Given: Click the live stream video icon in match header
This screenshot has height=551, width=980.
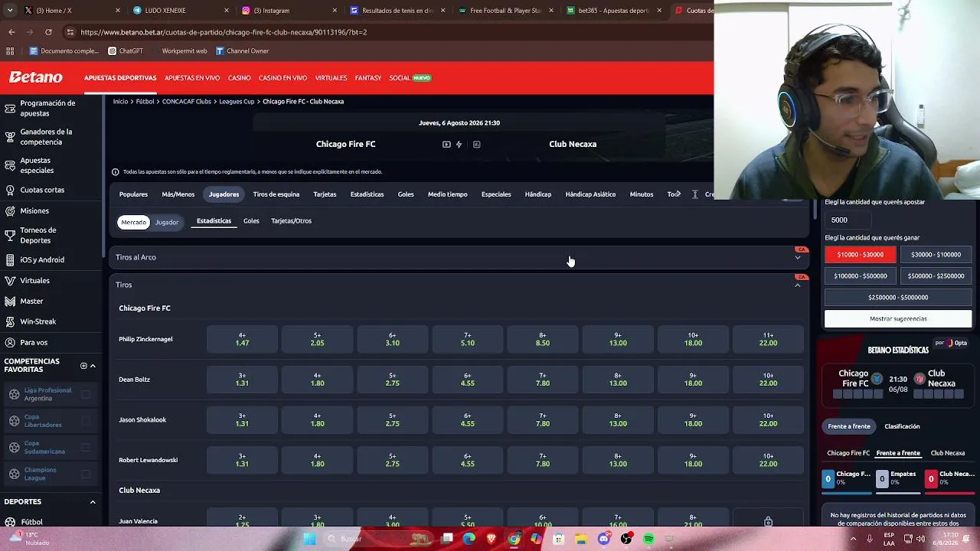Looking at the screenshot, I should click(x=446, y=144).
